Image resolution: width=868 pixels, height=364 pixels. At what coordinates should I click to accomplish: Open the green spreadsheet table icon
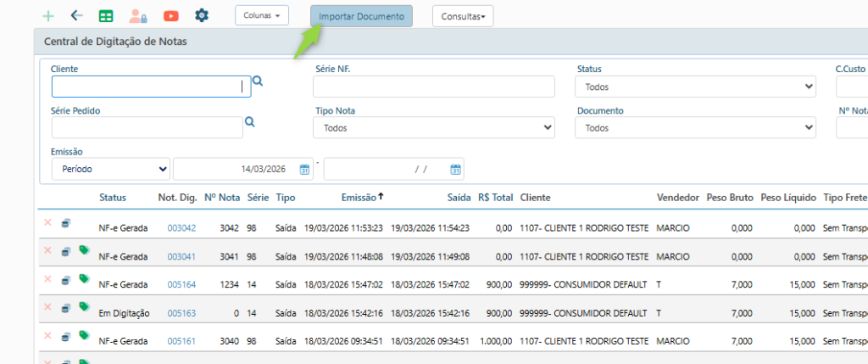[x=105, y=16]
